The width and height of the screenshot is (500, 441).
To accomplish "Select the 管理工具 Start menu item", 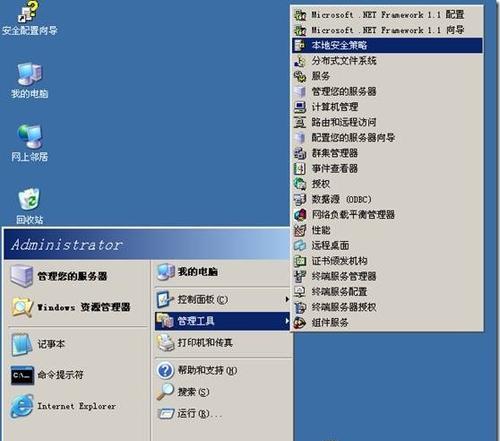I will 222,321.
